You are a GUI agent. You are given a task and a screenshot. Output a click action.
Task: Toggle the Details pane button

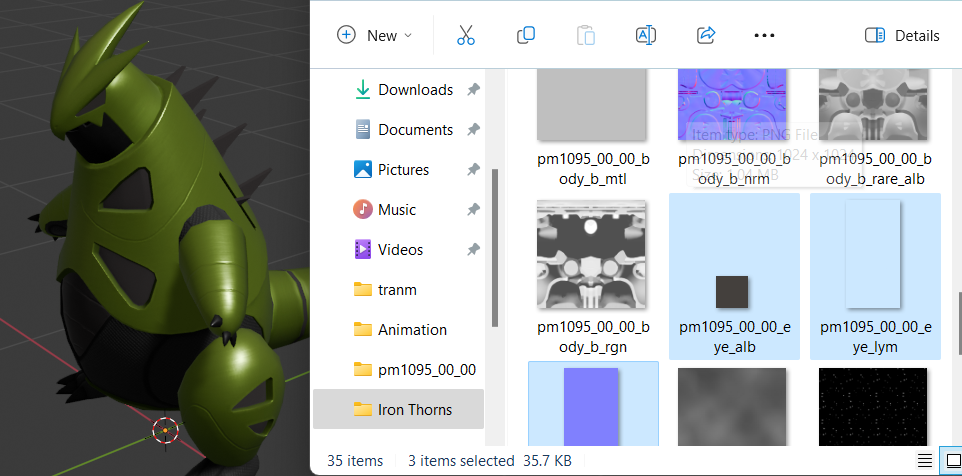coord(902,36)
